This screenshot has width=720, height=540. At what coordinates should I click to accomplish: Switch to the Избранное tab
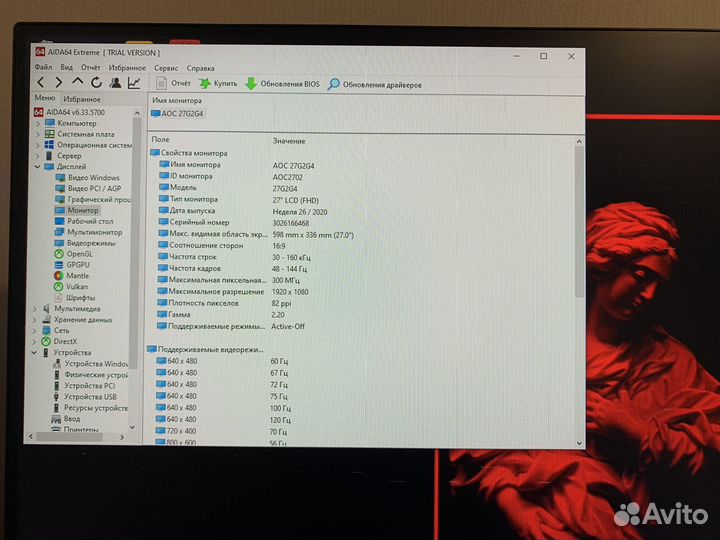[82, 99]
